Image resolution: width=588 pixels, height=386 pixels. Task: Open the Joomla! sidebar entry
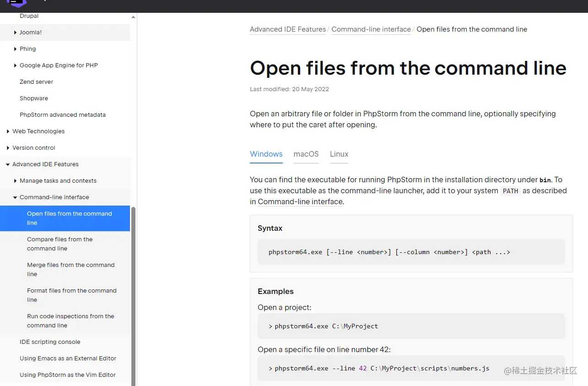coord(31,33)
